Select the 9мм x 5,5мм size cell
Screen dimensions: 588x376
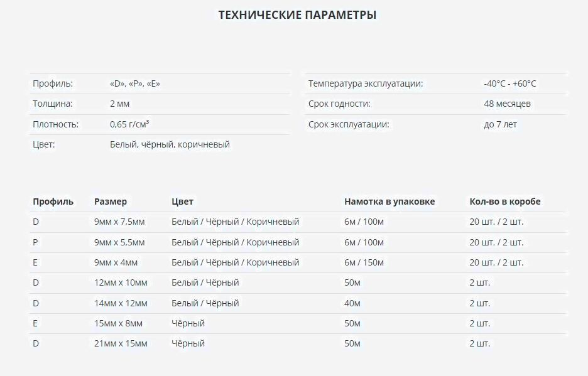pos(119,242)
